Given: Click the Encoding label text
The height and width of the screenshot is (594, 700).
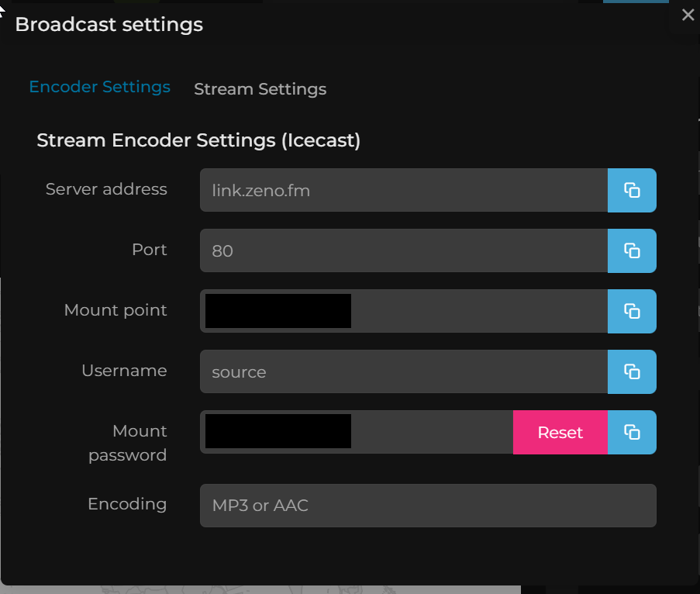Looking at the screenshot, I should click(x=127, y=504).
